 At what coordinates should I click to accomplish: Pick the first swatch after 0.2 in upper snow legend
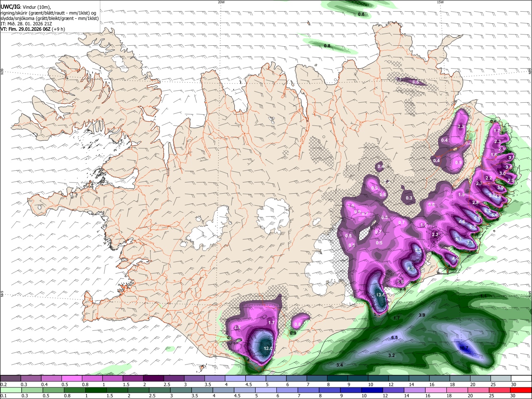point(10,379)
